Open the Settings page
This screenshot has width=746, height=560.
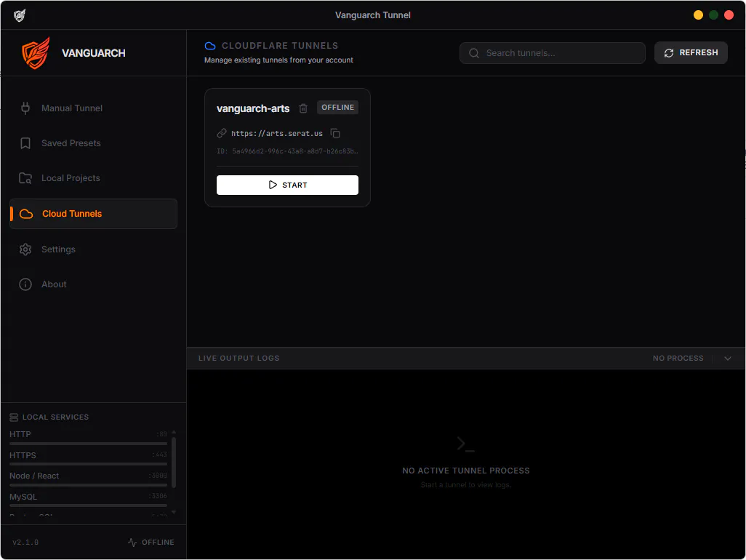(93, 249)
